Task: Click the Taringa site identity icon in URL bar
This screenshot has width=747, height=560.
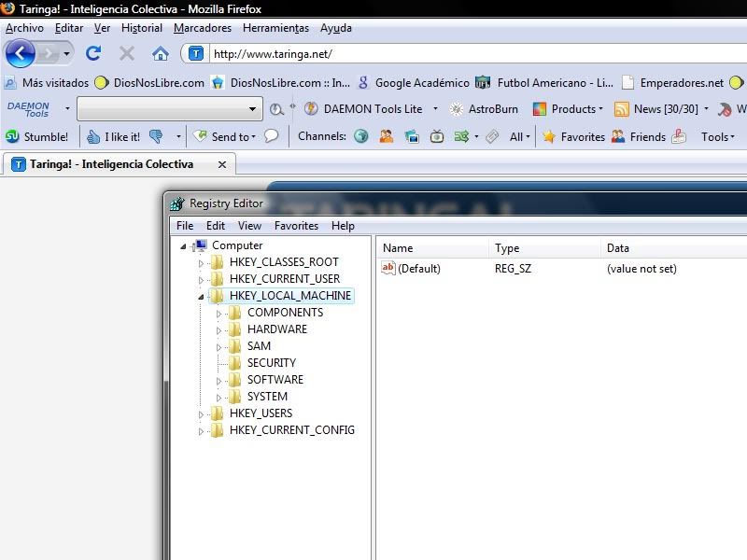Action: pos(196,54)
